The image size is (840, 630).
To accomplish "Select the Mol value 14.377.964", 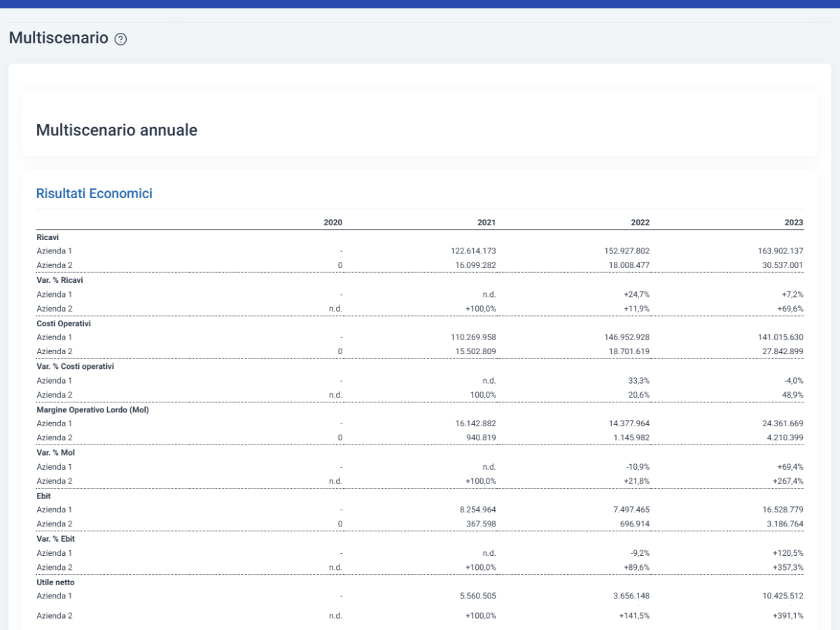I will pyautogui.click(x=629, y=423).
